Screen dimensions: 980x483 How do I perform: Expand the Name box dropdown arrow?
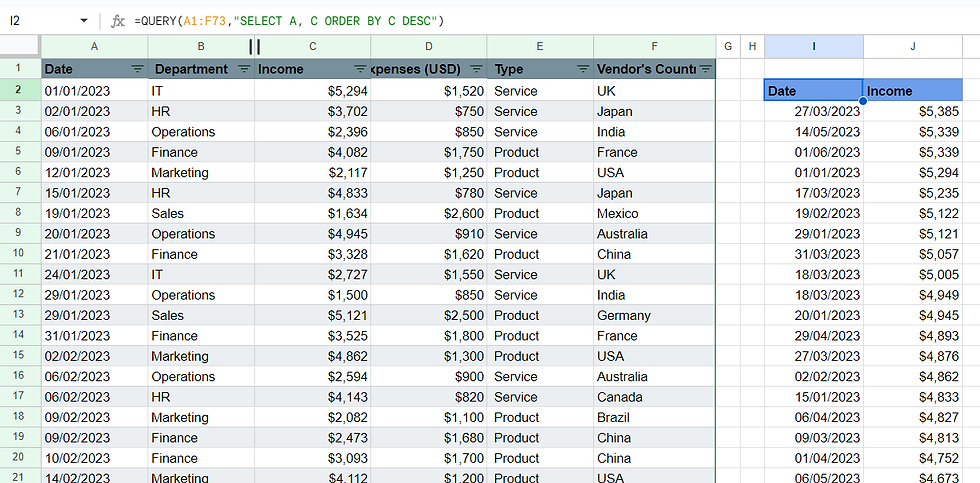(x=83, y=20)
